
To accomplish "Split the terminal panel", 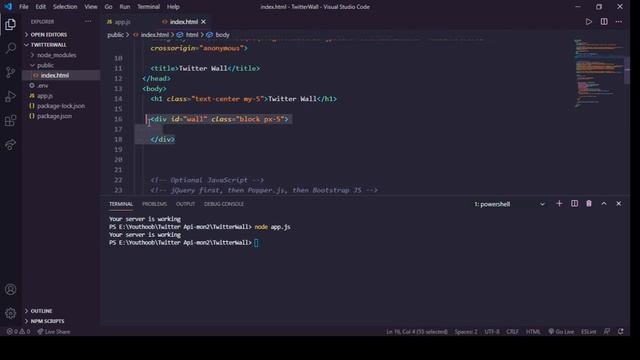I will [x=574, y=204].
